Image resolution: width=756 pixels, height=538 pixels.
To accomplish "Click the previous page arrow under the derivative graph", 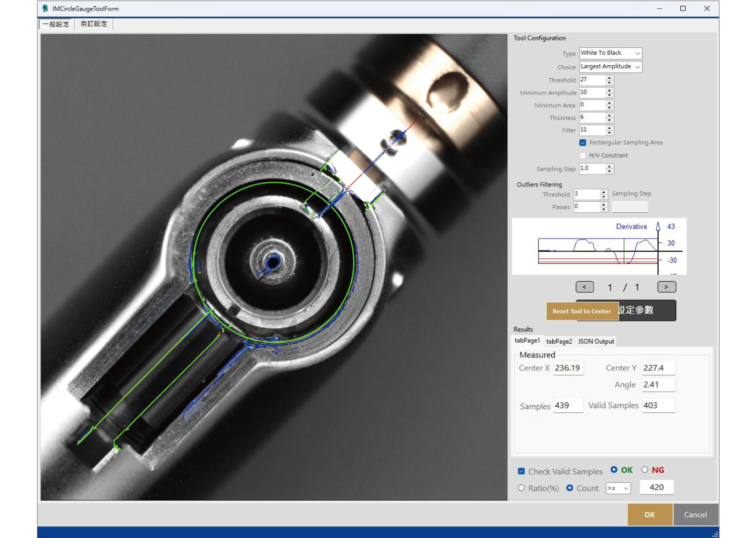I will (x=584, y=287).
